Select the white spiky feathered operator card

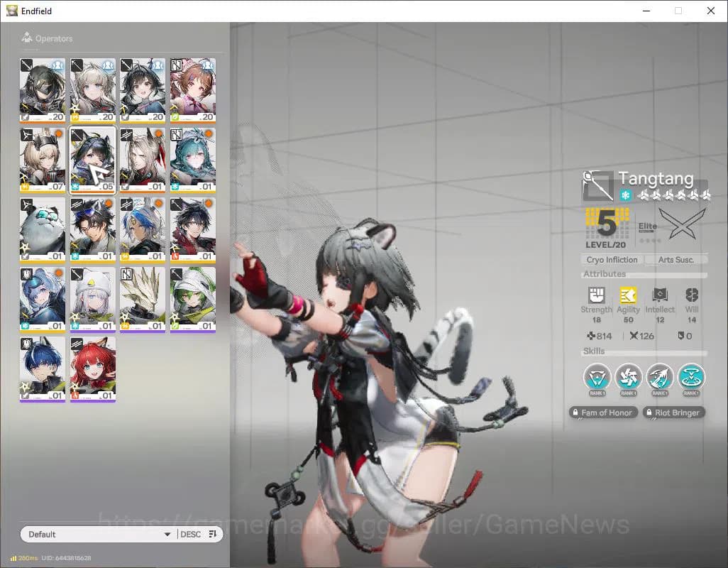click(143, 299)
